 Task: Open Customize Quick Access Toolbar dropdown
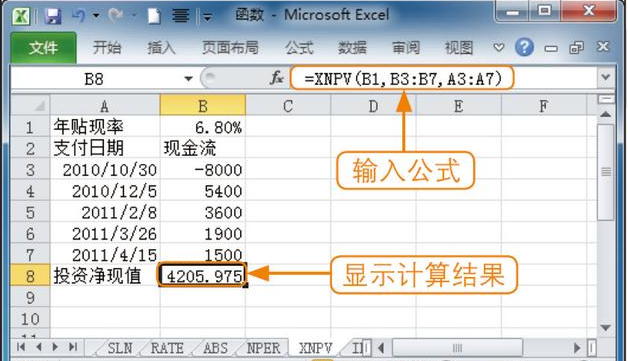[x=207, y=17]
